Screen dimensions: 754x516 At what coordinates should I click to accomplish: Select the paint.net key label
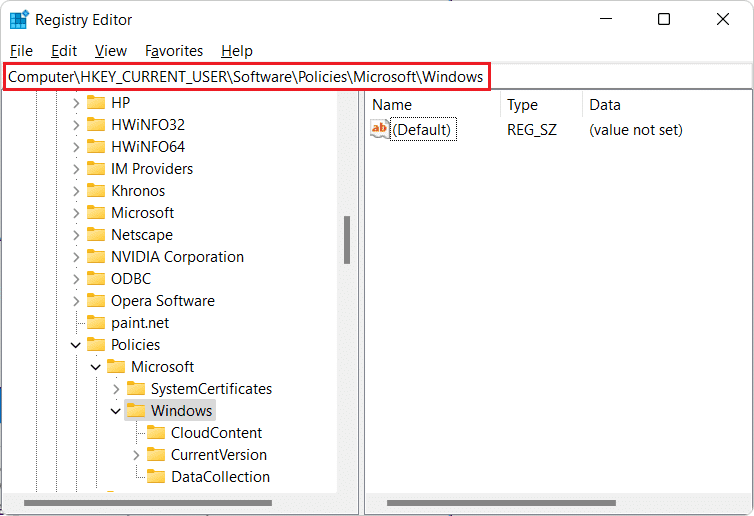click(140, 323)
